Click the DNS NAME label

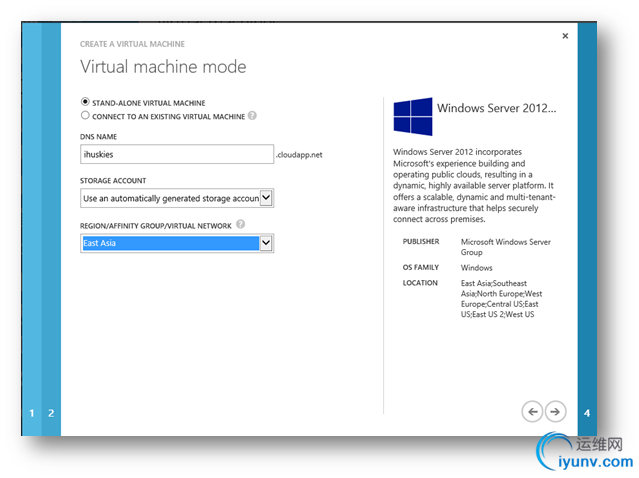click(98, 137)
